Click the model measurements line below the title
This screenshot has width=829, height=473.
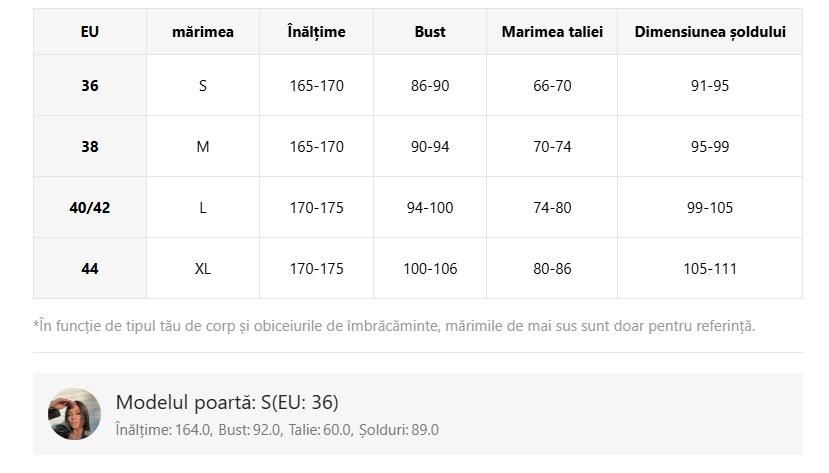(277, 430)
